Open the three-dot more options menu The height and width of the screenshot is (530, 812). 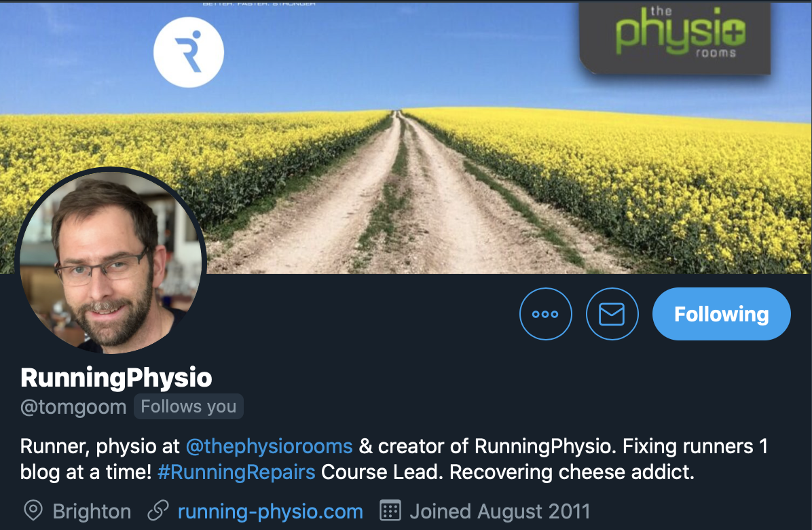coord(546,314)
